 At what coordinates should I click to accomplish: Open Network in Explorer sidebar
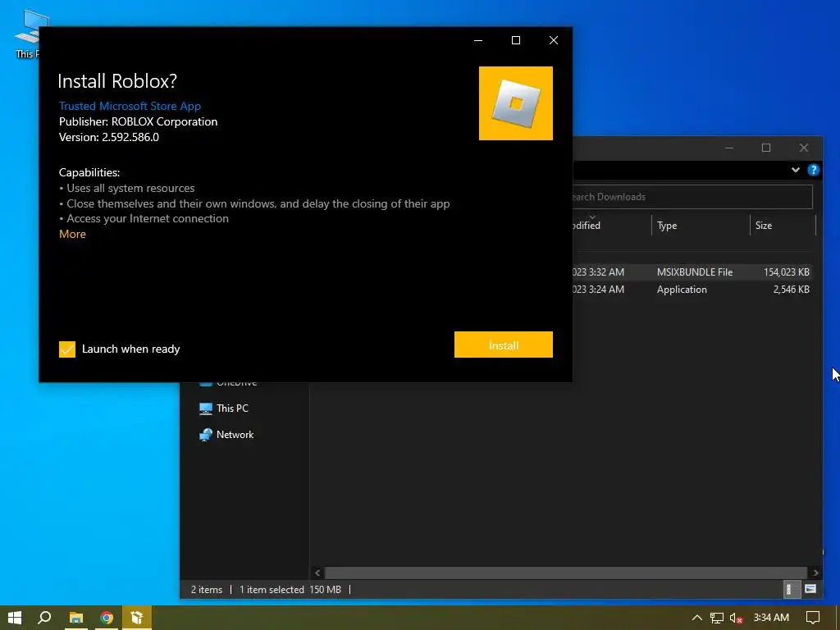point(235,435)
